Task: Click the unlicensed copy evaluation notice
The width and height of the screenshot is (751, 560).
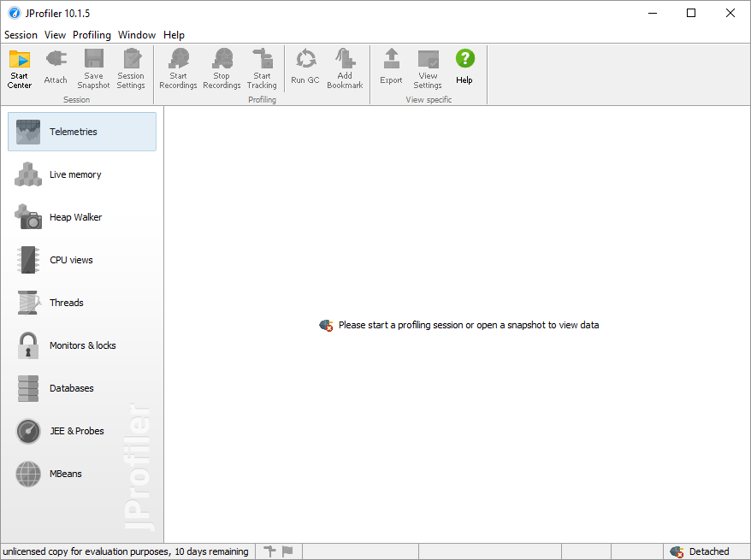Action: (126, 551)
